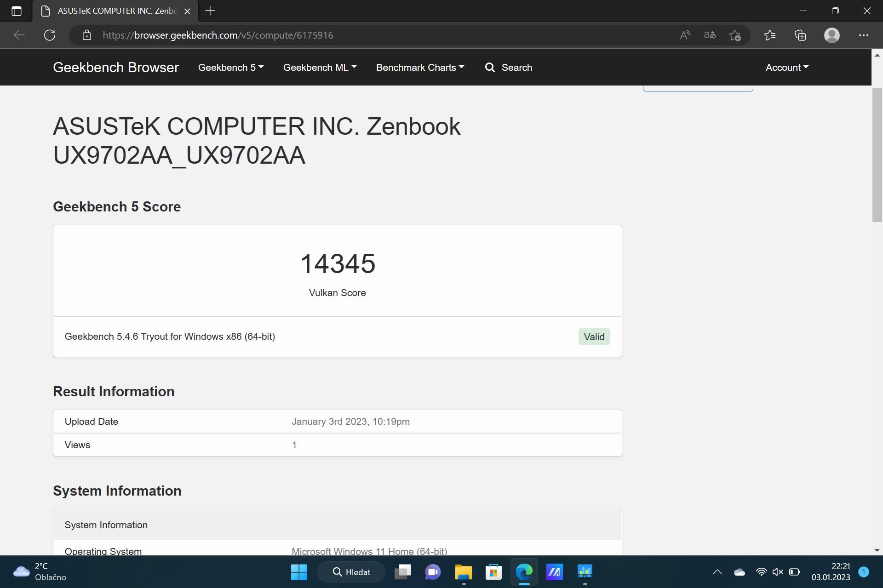Open the browser profile avatar
This screenshot has height=588, width=883.
[831, 35]
